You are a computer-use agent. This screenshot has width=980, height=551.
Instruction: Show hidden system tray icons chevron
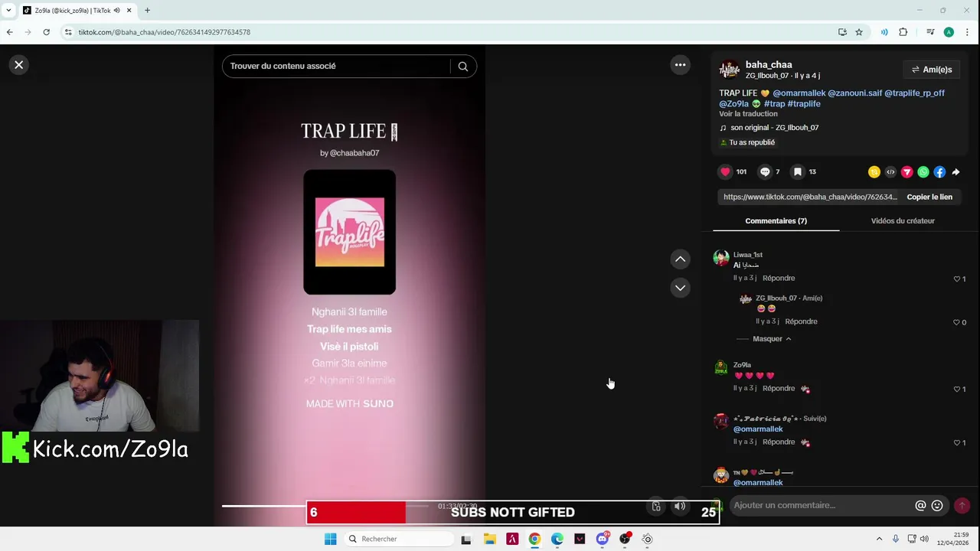879,539
